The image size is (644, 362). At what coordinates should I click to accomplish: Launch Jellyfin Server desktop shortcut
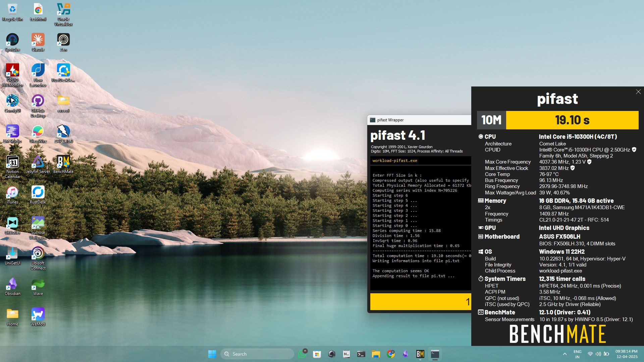coord(38,165)
